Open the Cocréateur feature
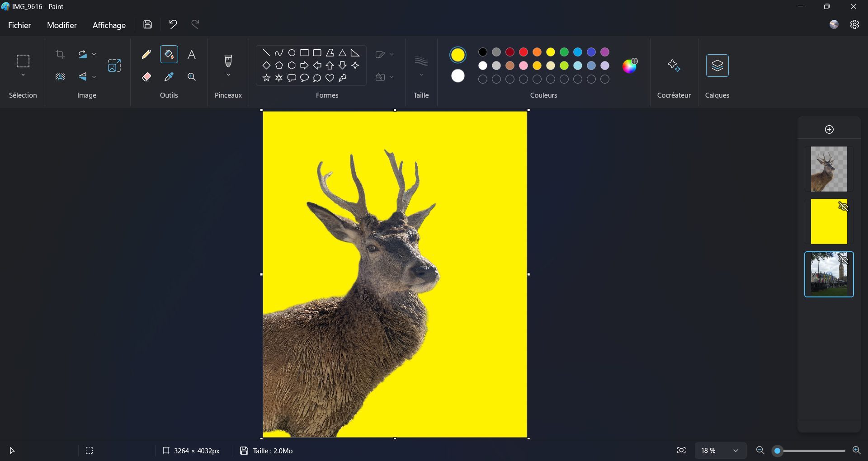868x461 pixels. click(674, 66)
